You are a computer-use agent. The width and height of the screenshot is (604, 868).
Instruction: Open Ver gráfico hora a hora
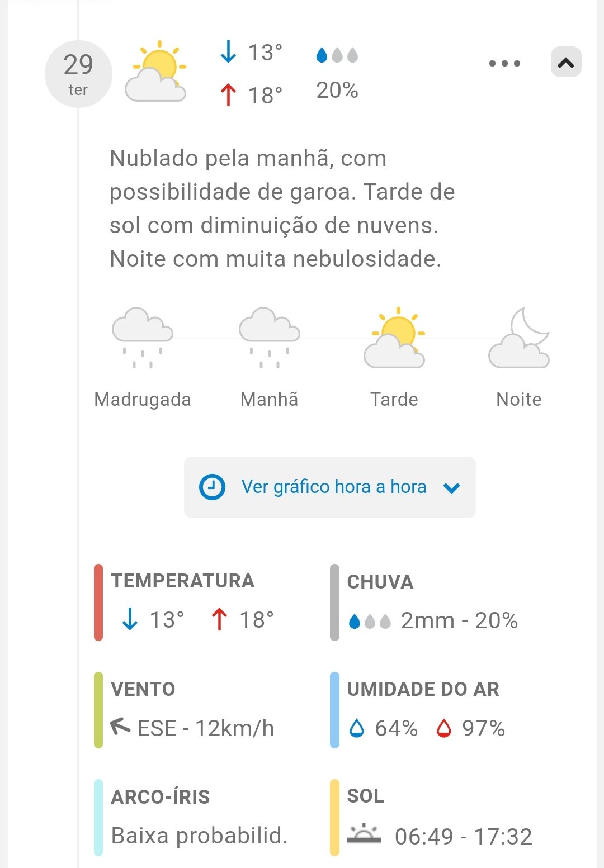tap(333, 487)
